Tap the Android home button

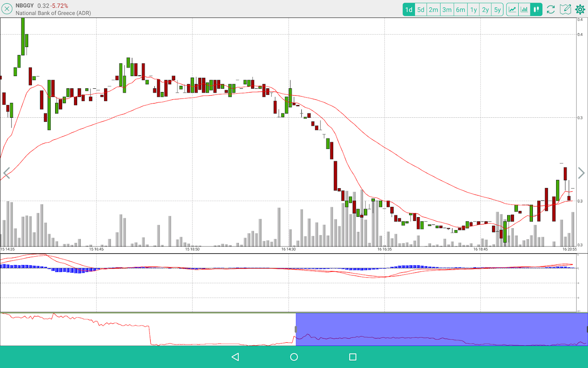(x=294, y=357)
